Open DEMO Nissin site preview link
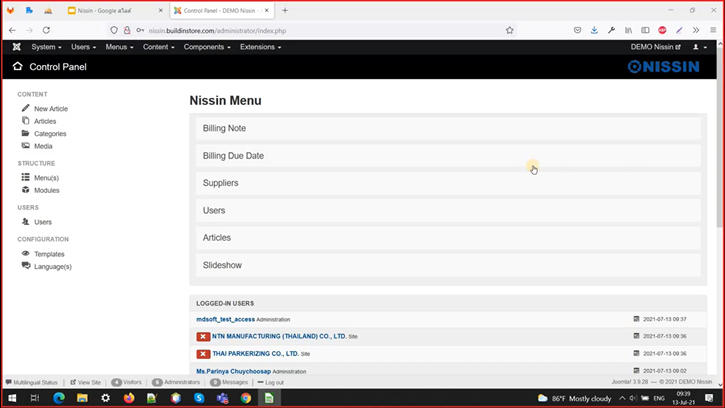This screenshot has width=725, height=408. (655, 47)
